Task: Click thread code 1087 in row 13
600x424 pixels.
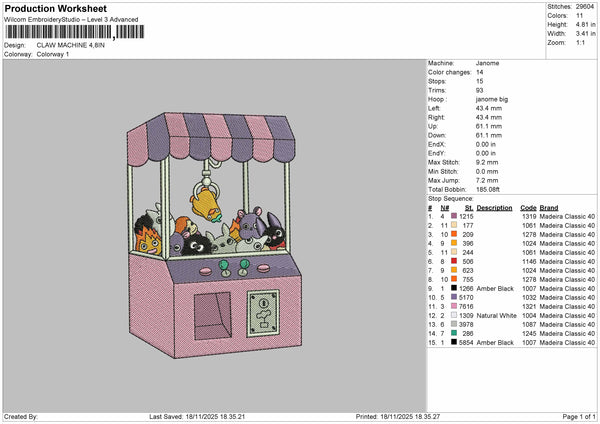Action: 529,325
